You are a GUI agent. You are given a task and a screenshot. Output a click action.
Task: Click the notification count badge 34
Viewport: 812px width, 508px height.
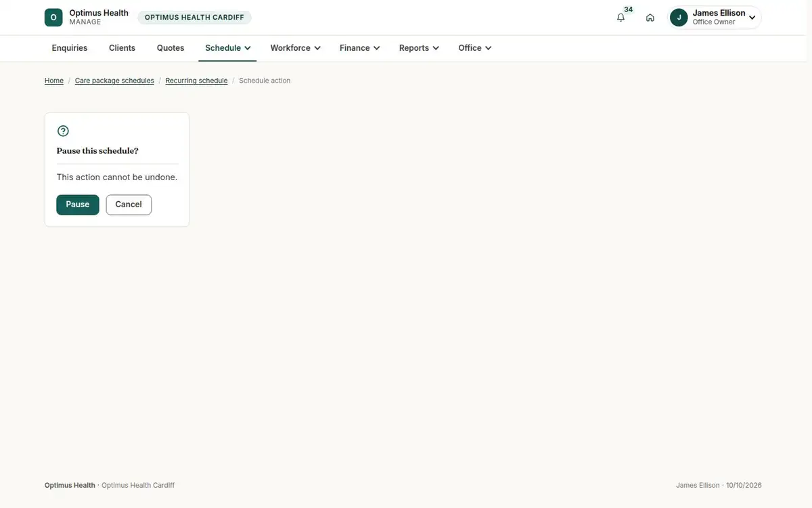click(x=629, y=9)
